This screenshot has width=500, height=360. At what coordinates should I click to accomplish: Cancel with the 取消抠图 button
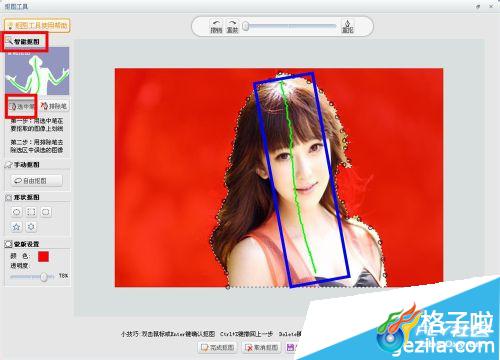[x=262, y=348]
